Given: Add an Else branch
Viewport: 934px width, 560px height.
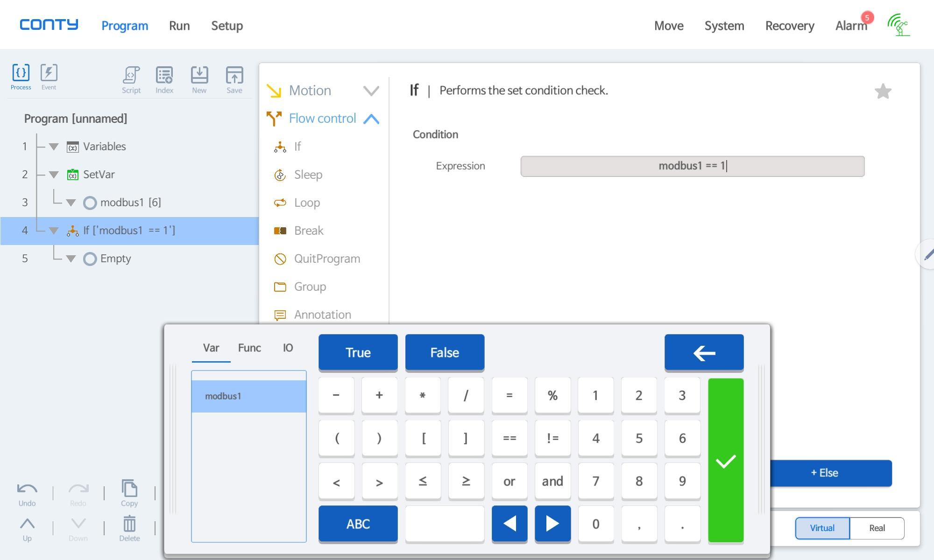Looking at the screenshot, I should click(831, 473).
